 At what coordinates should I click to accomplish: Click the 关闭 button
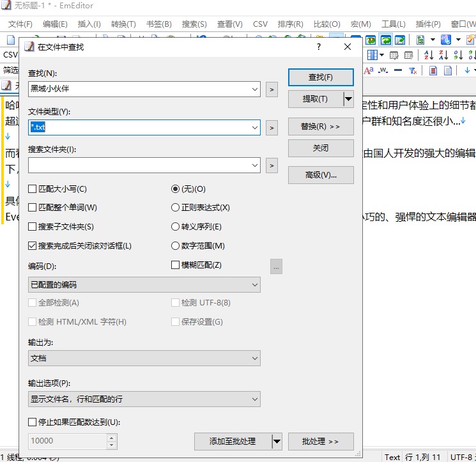click(x=321, y=148)
